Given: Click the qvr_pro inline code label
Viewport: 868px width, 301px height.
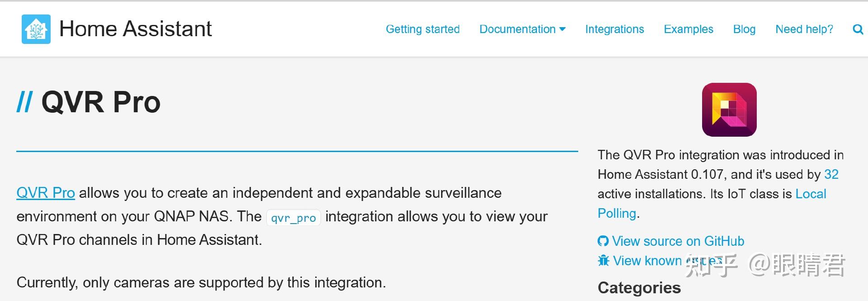Looking at the screenshot, I should pyautogui.click(x=293, y=218).
